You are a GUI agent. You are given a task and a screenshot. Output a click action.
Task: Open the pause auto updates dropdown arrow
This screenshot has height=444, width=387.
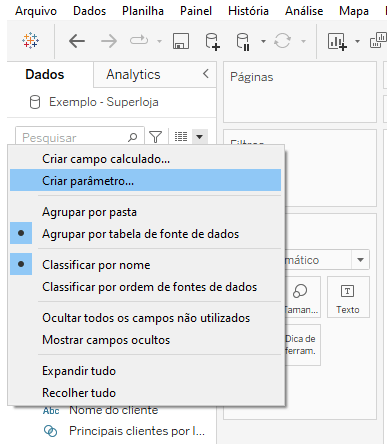[263, 41]
